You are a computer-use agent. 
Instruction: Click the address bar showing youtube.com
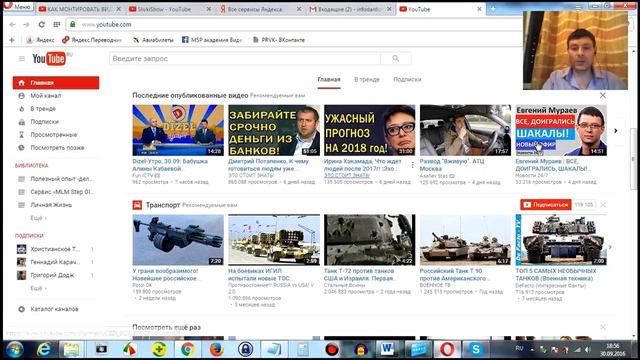294,24
